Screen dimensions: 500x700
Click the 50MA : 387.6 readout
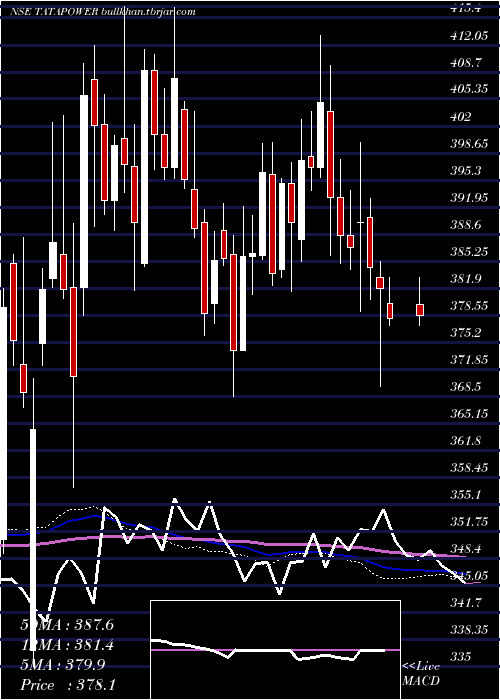(x=67, y=625)
